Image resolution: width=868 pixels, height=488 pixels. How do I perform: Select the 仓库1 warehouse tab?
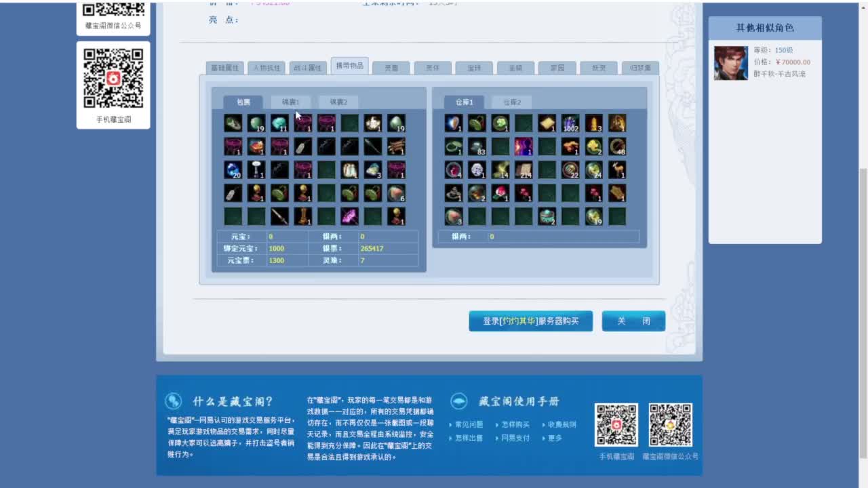464,102
